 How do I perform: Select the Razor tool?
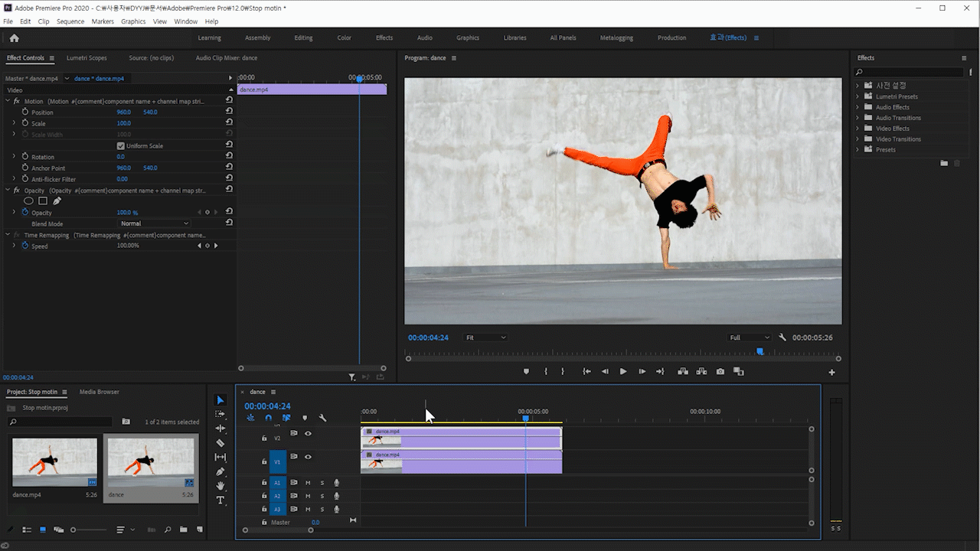pyautogui.click(x=220, y=443)
